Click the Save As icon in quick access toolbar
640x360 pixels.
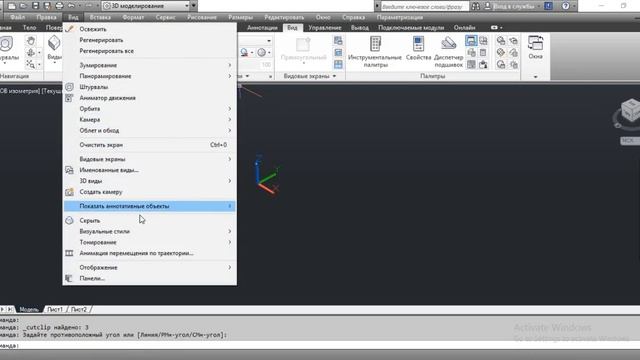click(x=47, y=6)
